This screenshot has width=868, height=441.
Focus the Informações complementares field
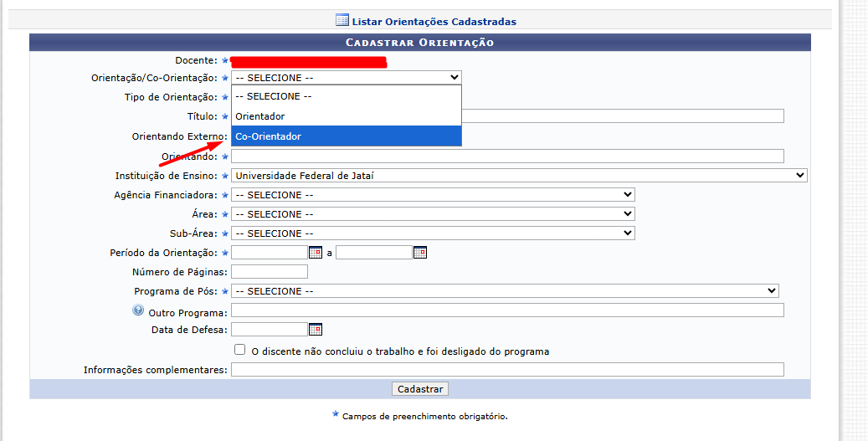tap(507, 370)
